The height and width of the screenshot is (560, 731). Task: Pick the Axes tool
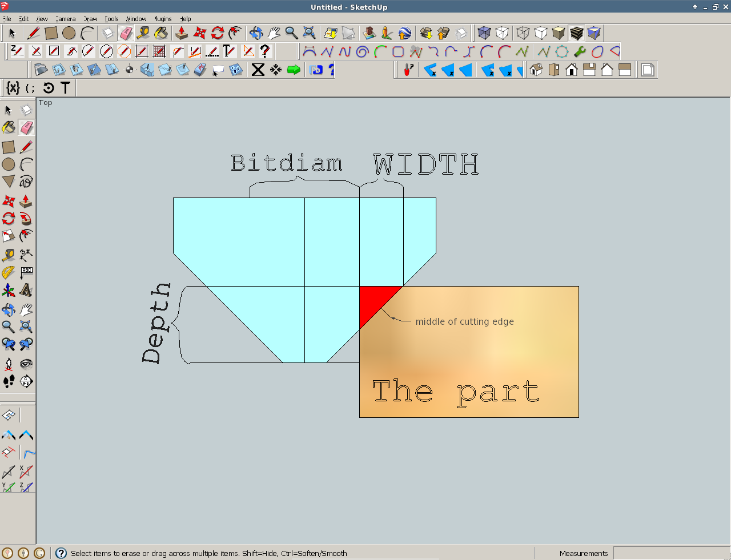point(9,290)
